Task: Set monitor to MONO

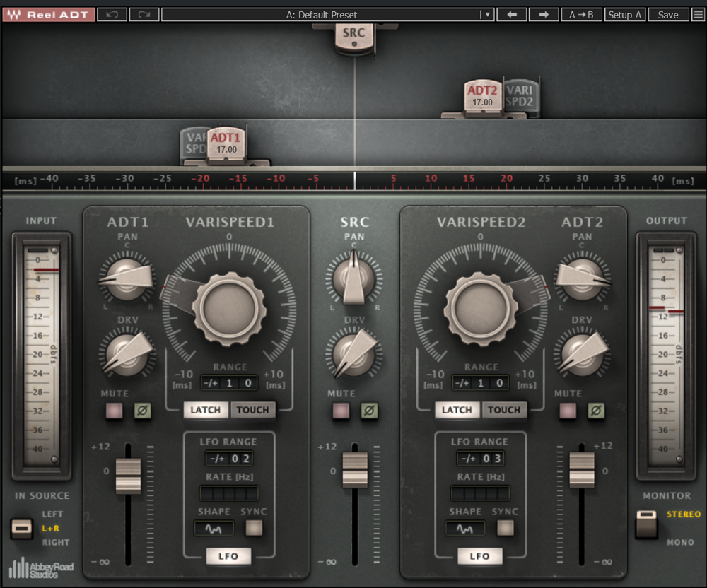Action: click(x=680, y=543)
